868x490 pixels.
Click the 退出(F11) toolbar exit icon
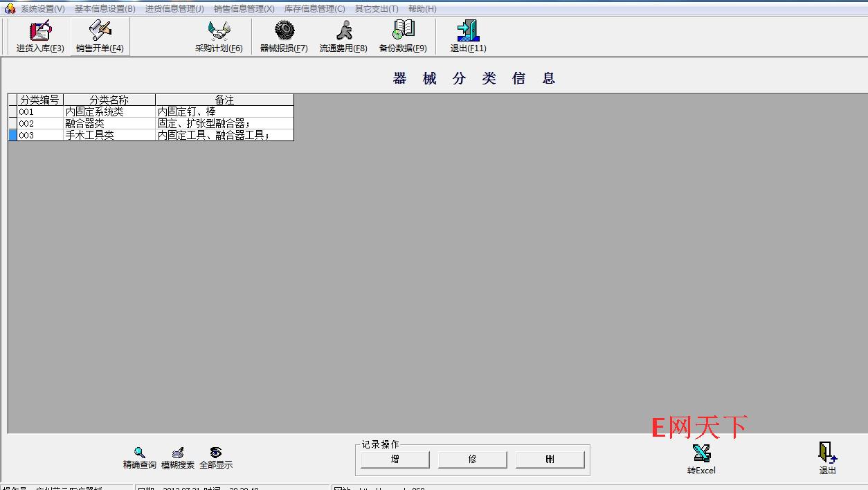(x=469, y=37)
